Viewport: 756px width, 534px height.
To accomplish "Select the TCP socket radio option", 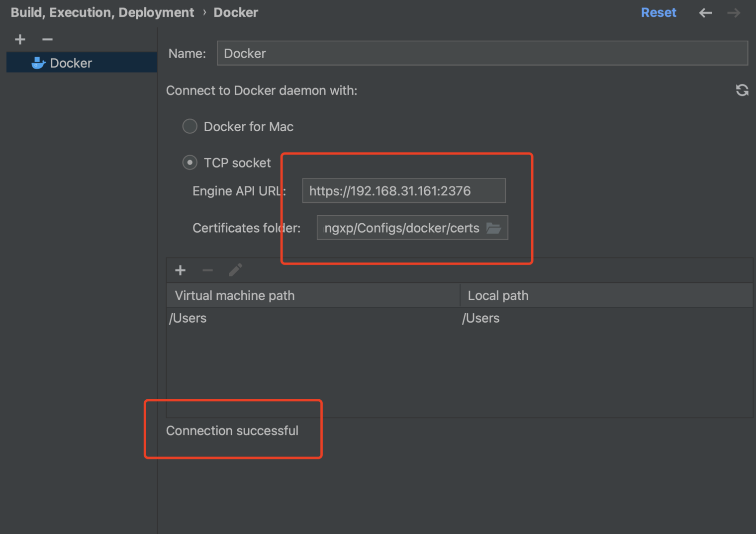I will tap(190, 163).
